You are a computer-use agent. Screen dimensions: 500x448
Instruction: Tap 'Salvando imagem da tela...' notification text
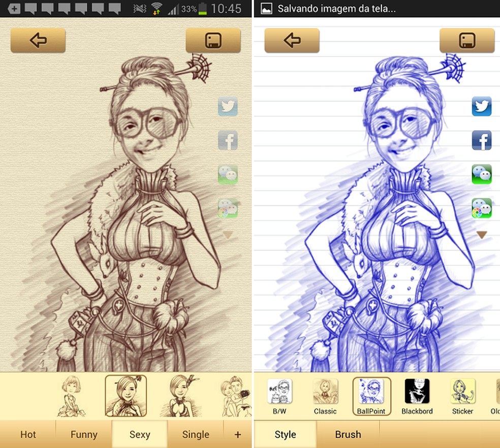336,9
